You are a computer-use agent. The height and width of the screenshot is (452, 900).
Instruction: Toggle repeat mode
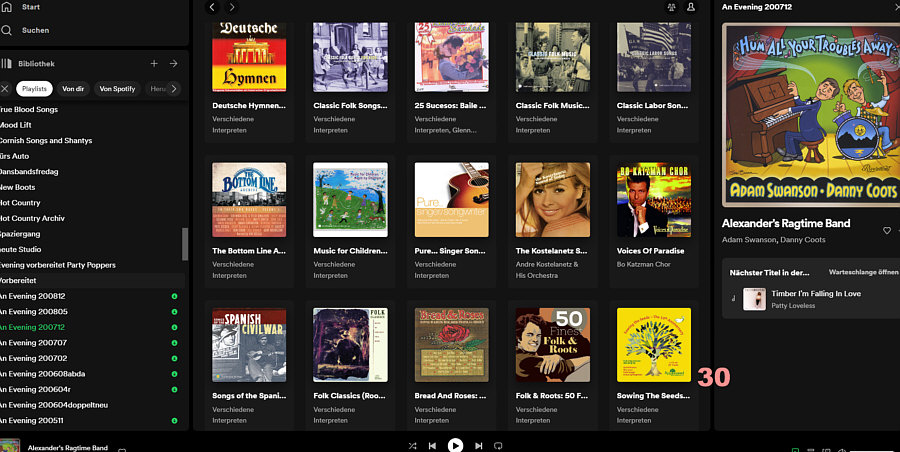[x=498, y=445]
